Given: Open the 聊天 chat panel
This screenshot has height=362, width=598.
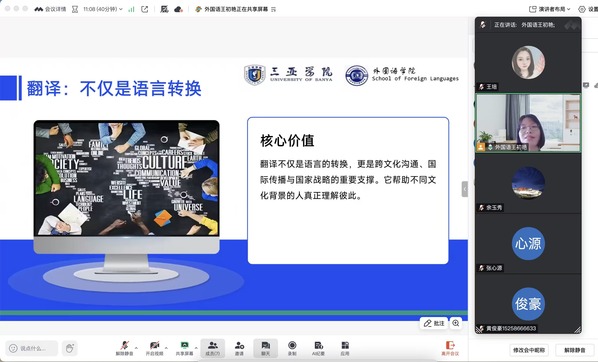Looking at the screenshot, I should tap(265, 348).
